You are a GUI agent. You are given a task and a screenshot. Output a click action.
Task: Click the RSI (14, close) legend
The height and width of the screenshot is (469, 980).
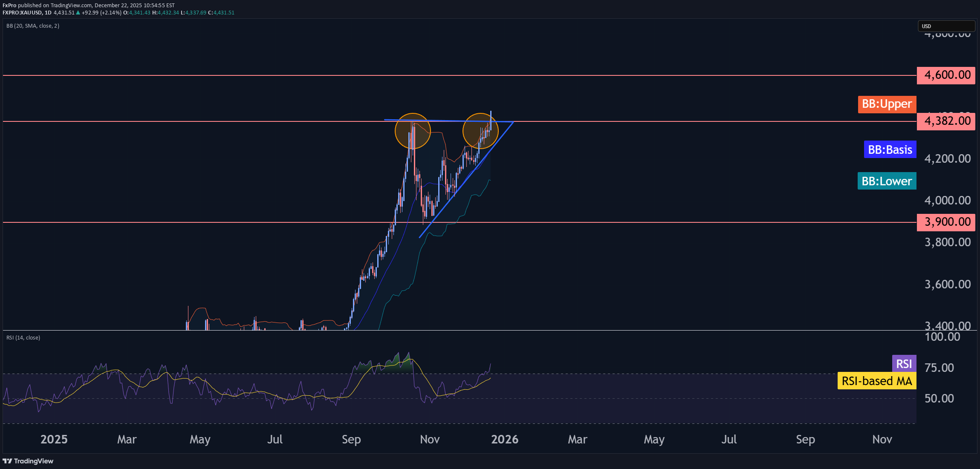click(x=23, y=337)
